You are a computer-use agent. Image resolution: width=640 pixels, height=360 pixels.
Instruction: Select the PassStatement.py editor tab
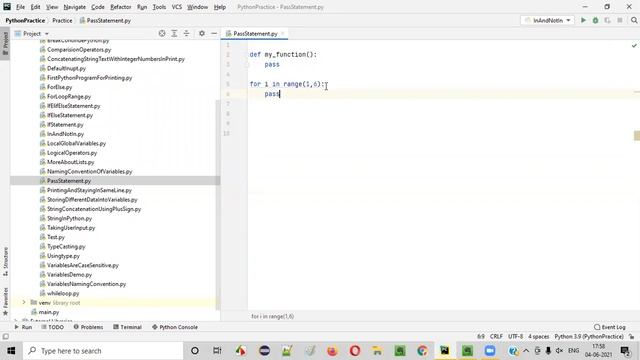click(255, 34)
